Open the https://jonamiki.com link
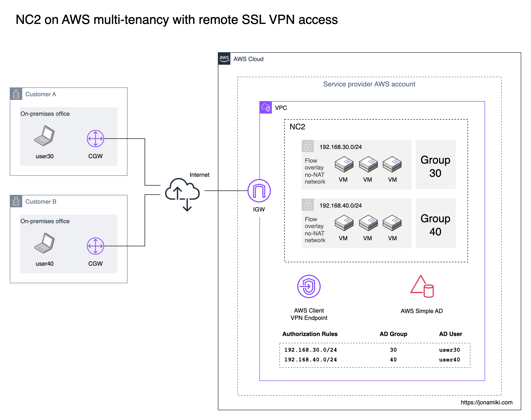Screen dimensions: 531x420 (x=486, y=402)
